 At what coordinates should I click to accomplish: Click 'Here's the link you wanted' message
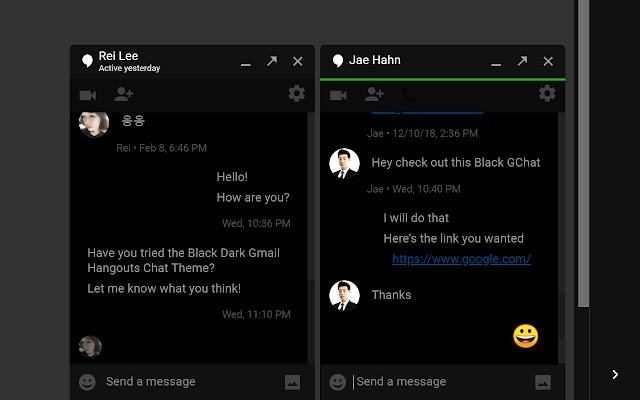coord(453,238)
